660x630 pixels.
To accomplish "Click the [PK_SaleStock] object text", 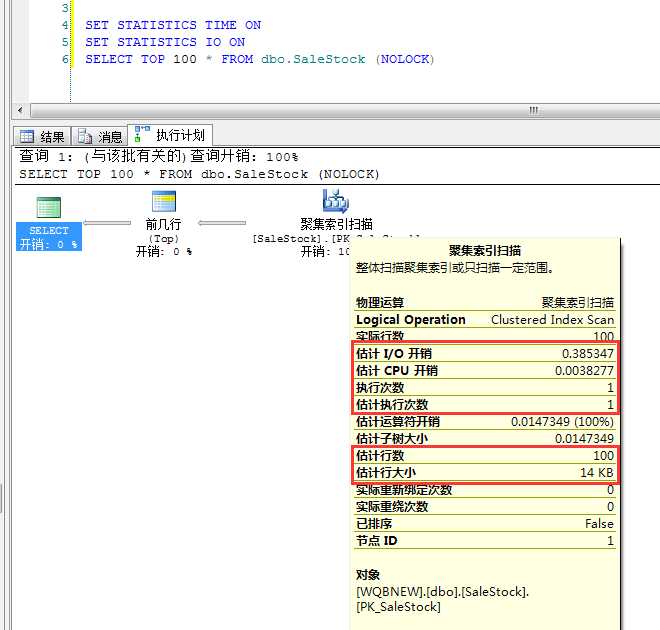I will 398,607.
